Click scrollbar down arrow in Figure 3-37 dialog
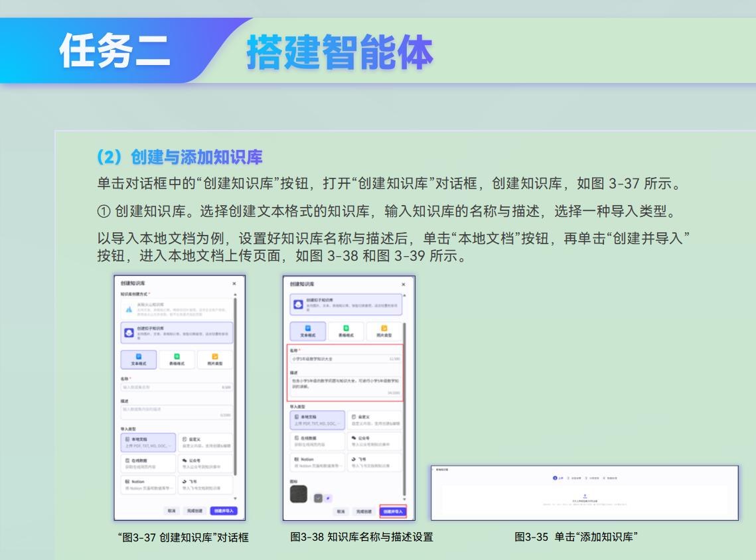756x560 pixels. click(x=235, y=499)
